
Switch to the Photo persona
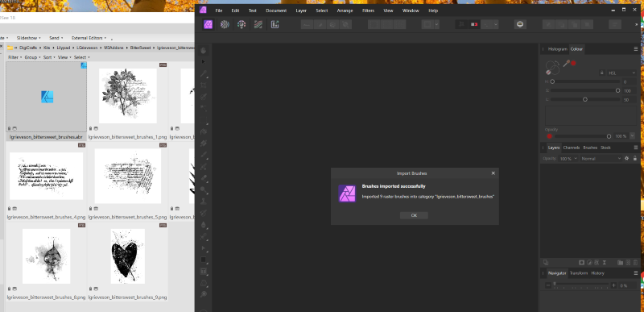[x=208, y=24]
